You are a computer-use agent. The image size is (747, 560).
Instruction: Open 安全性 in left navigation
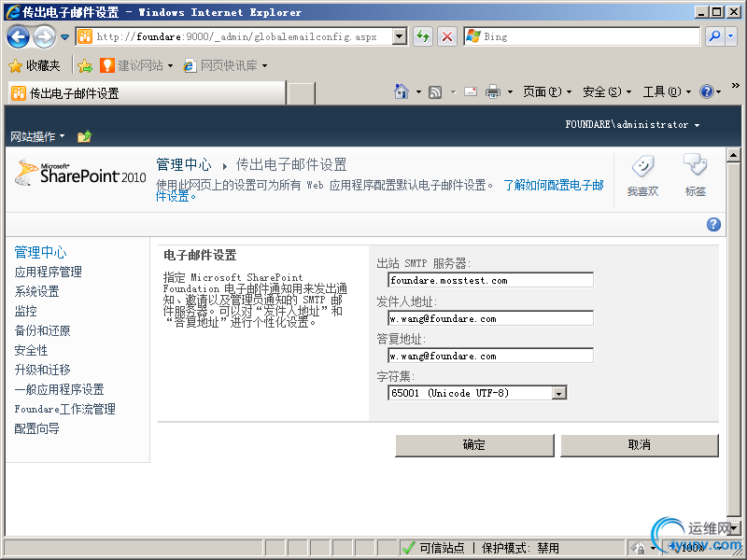click(31, 351)
